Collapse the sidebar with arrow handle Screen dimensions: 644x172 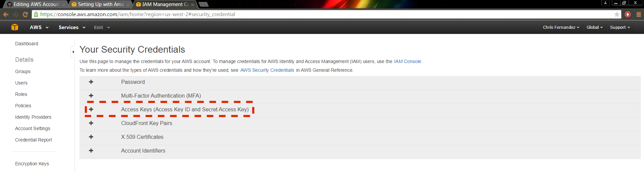pos(73,52)
